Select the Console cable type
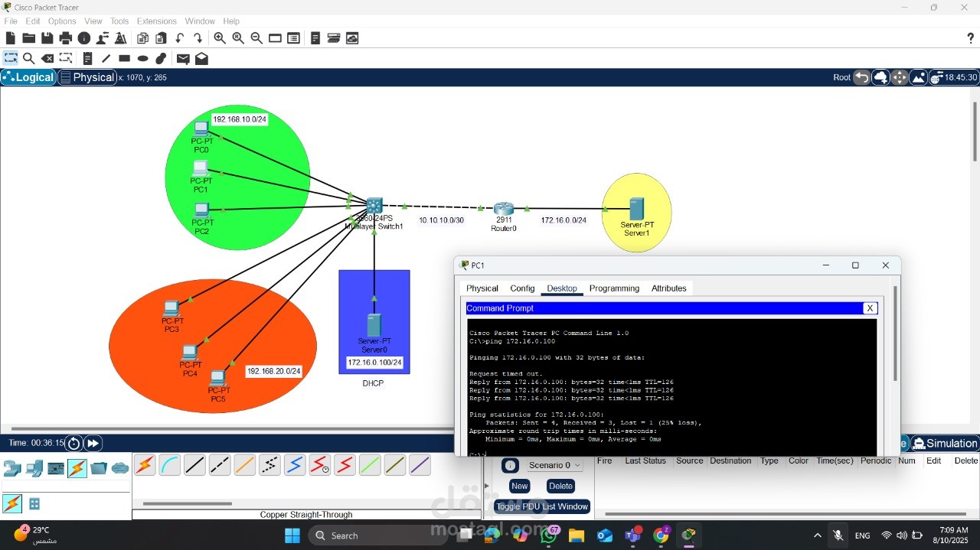980x550 pixels. pyautogui.click(x=169, y=464)
